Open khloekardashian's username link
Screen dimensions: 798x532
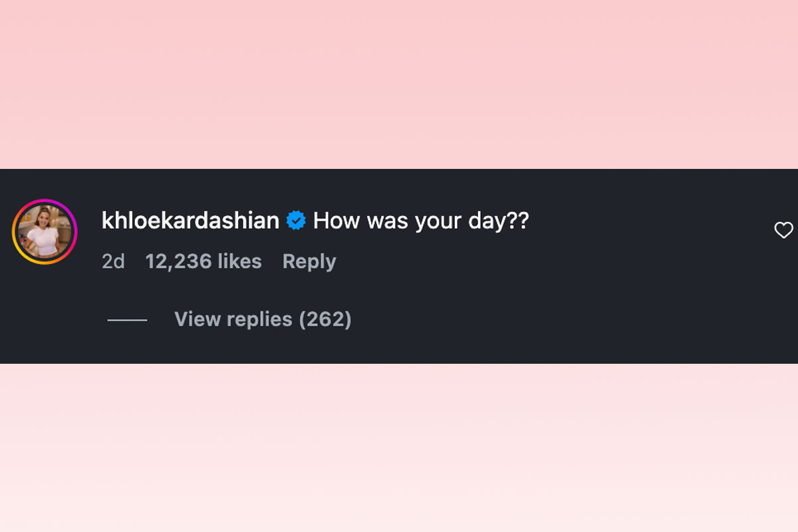(x=190, y=220)
